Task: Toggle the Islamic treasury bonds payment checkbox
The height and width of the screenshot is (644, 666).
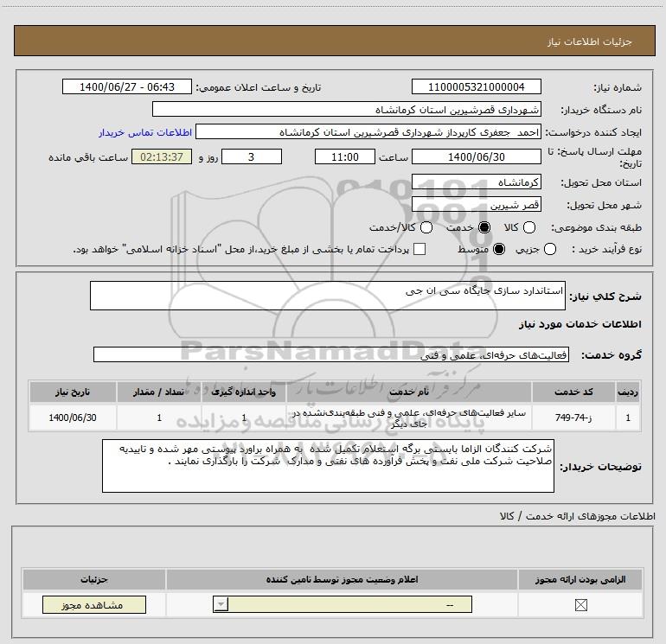Action: tap(419, 249)
